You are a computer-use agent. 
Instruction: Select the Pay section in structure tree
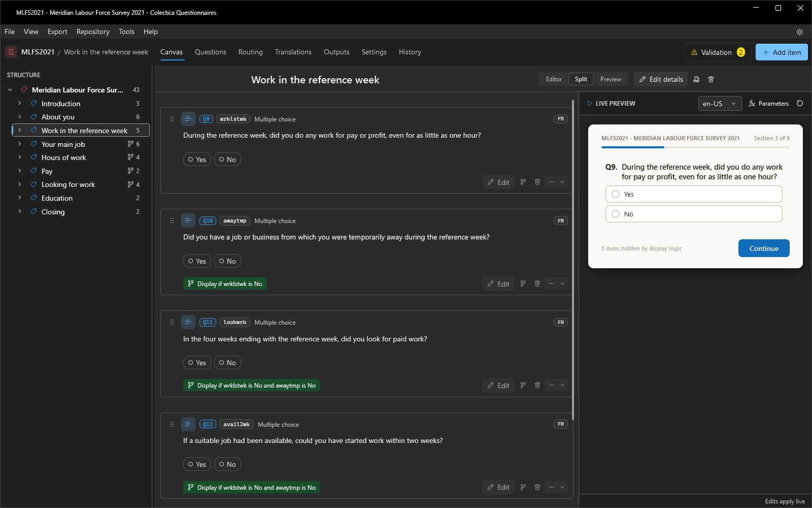coord(81,171)
